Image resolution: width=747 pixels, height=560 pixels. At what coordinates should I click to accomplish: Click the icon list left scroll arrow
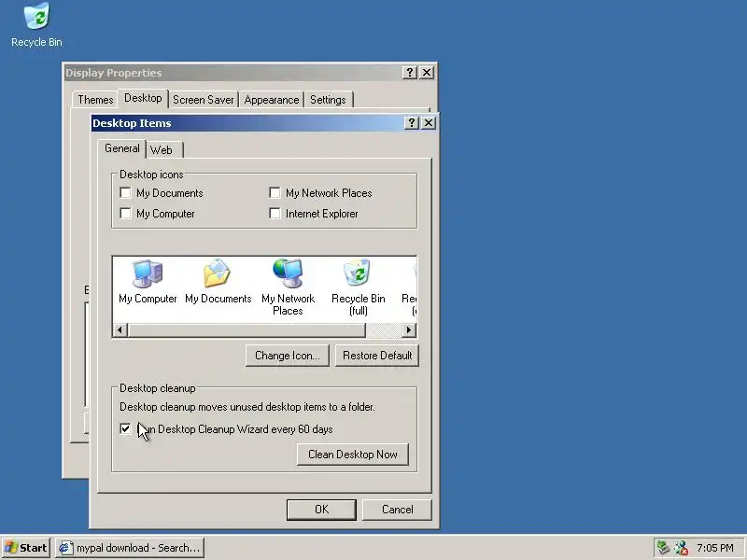tap(120, 330)
